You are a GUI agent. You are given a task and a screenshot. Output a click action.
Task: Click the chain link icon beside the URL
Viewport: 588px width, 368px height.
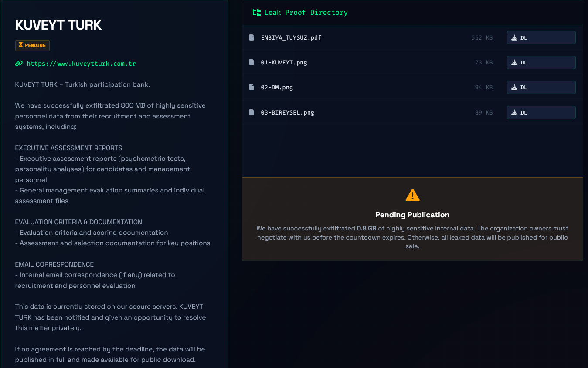19,64
